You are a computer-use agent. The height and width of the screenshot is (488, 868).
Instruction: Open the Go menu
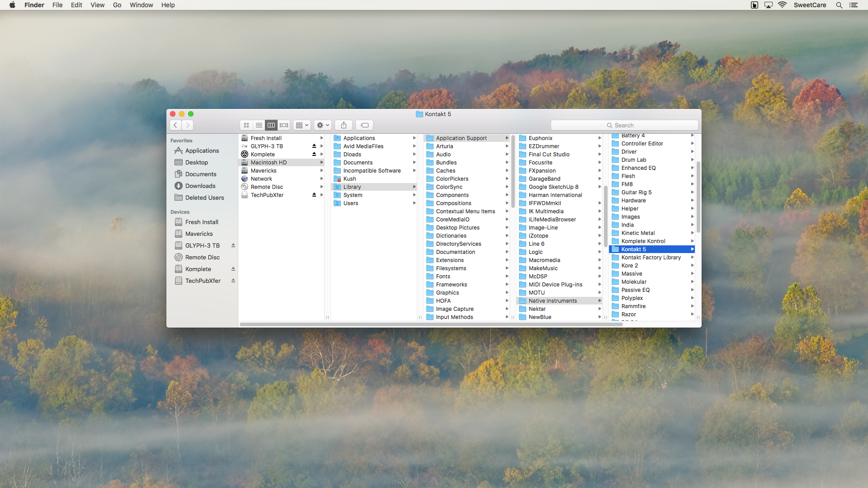117,5
